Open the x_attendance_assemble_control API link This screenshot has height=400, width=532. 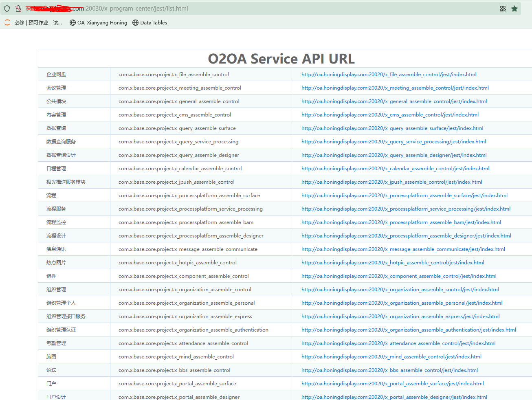click(398, 343)
